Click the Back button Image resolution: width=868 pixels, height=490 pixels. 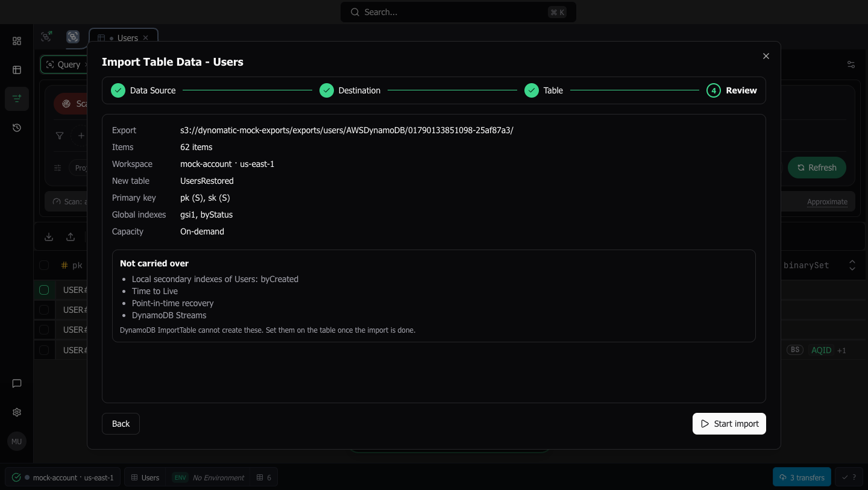point(121,424)
